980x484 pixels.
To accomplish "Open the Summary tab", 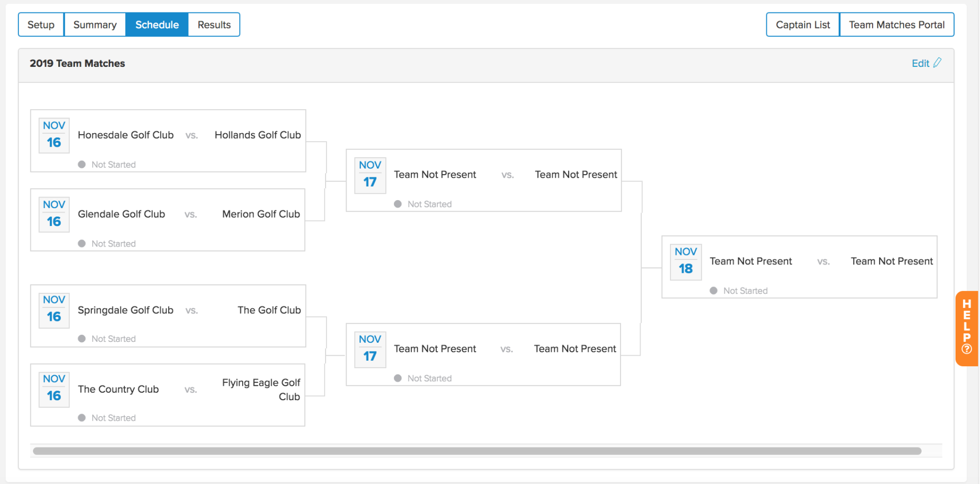I will [94, 24].
